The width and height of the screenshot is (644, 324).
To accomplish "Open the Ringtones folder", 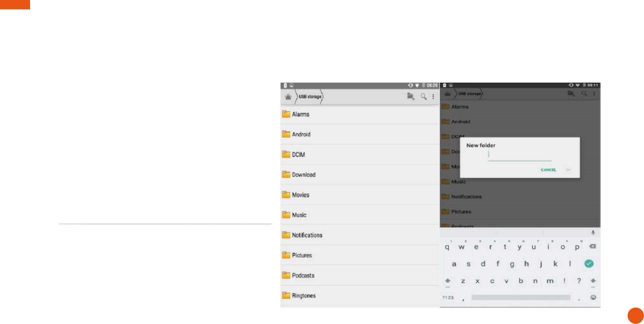I will pyautogui.click(x=360, y=296).
